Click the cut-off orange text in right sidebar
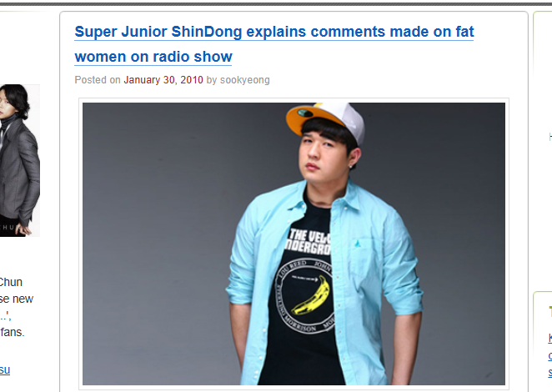This screenshot has width=552, height=392. point(550,137)
